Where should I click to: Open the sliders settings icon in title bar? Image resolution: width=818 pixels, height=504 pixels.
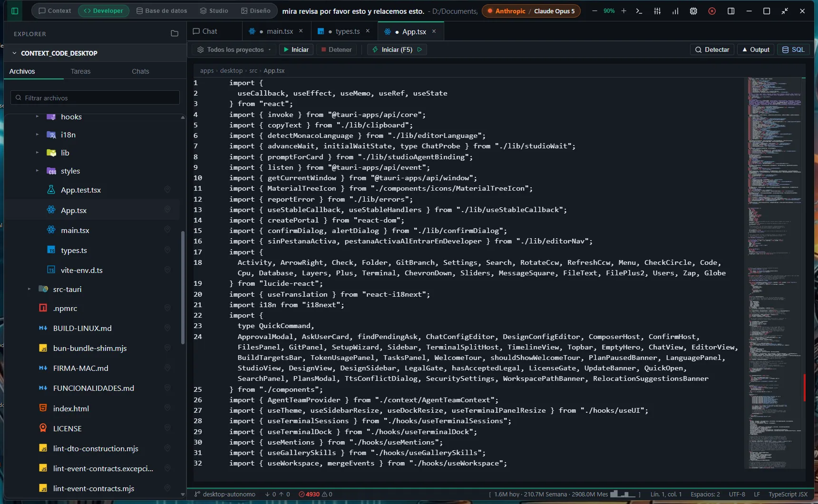(x=657, y=11)
